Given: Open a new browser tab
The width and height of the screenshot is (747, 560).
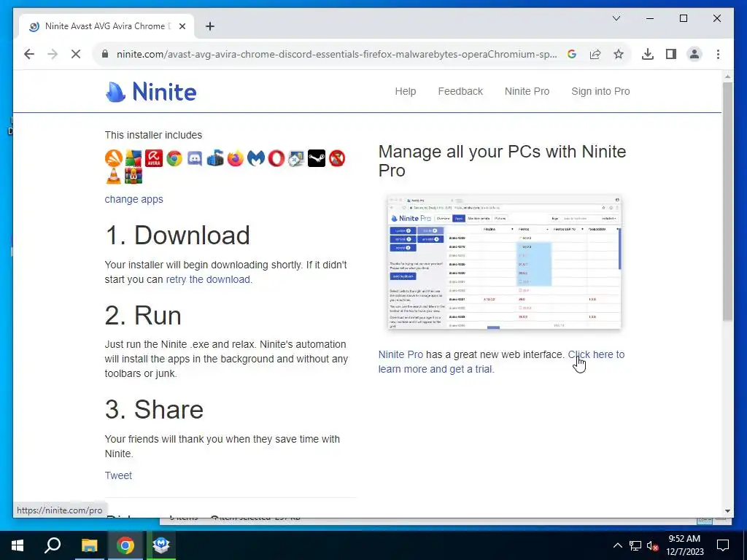Looking at the screenshot, I should [210, 27].
